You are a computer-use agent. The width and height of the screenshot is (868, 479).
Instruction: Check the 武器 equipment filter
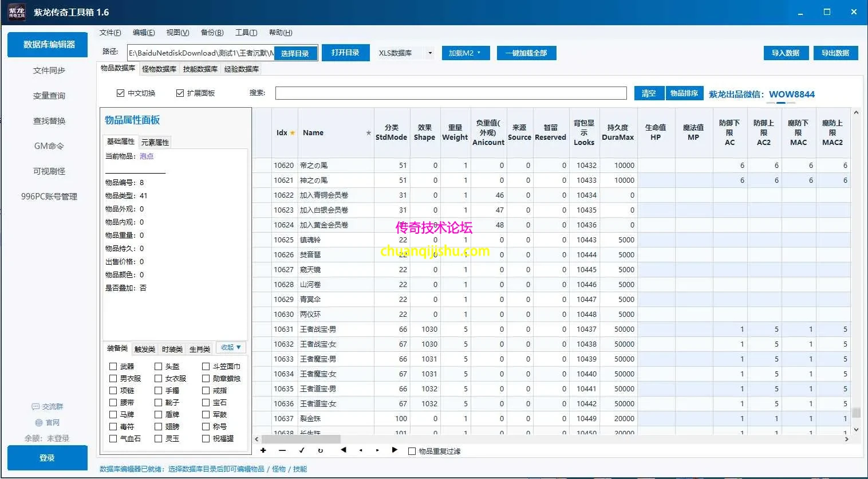click(113, 366)
